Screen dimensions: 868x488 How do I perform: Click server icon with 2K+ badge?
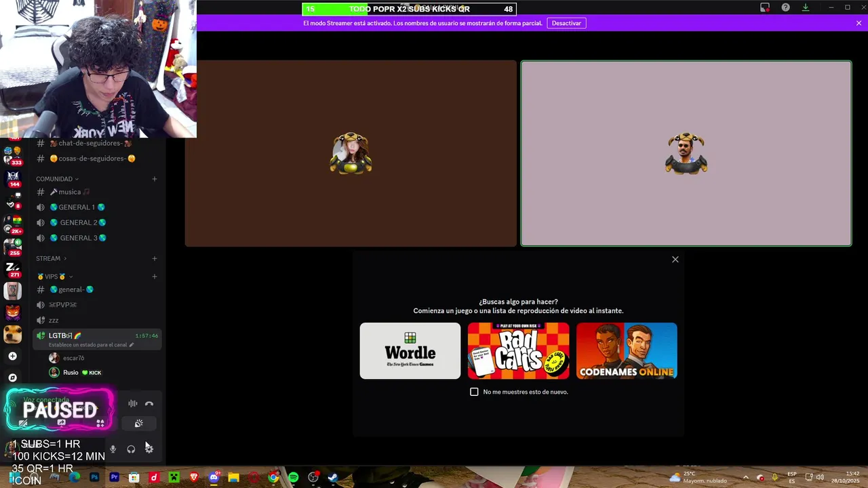coord(13,224)
